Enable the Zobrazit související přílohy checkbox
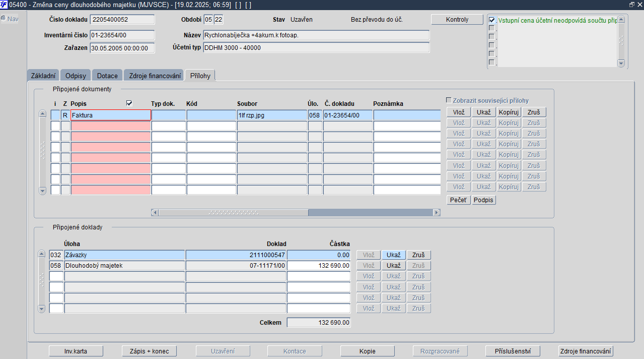Screen dimensions: 644x359 (449, 100)
